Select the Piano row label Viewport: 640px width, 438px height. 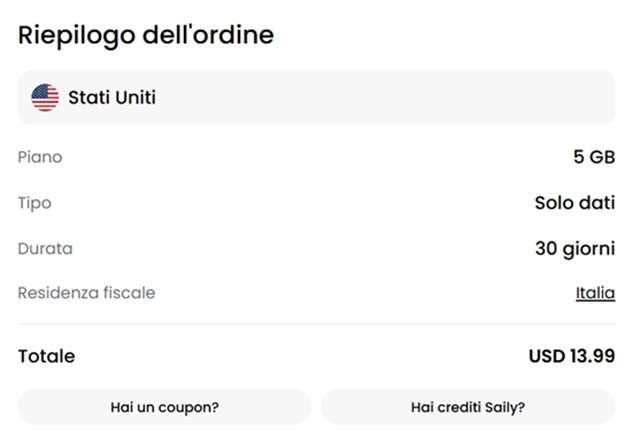coord(40,157)
